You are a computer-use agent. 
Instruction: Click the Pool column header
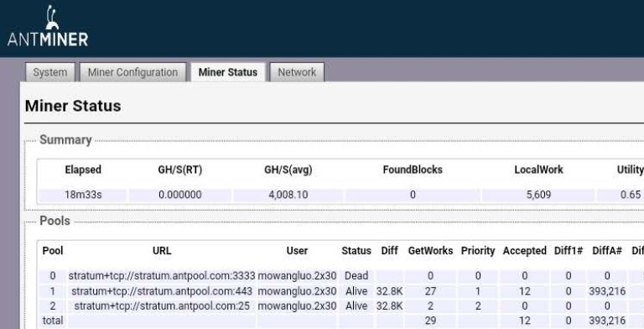pos(53,250)
